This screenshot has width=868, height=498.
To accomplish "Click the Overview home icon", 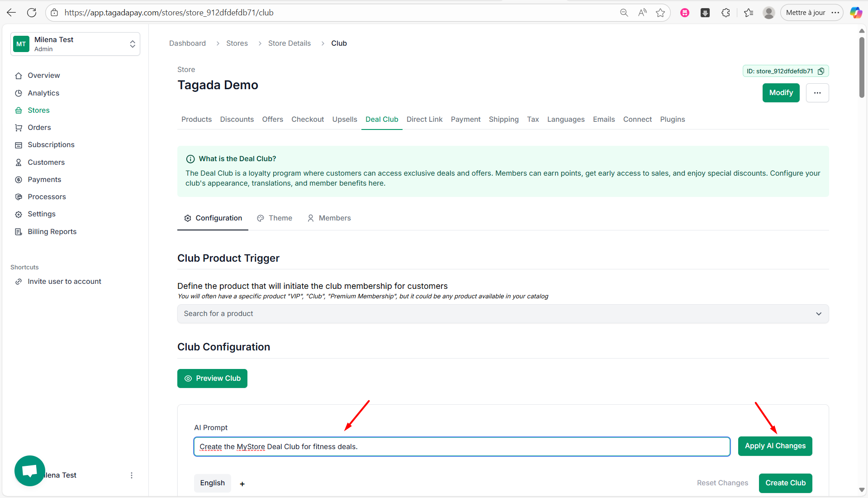I will [19, 76].
